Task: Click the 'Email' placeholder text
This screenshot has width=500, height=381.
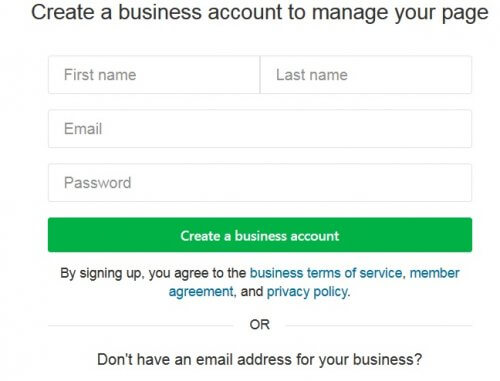Action: 83,129
